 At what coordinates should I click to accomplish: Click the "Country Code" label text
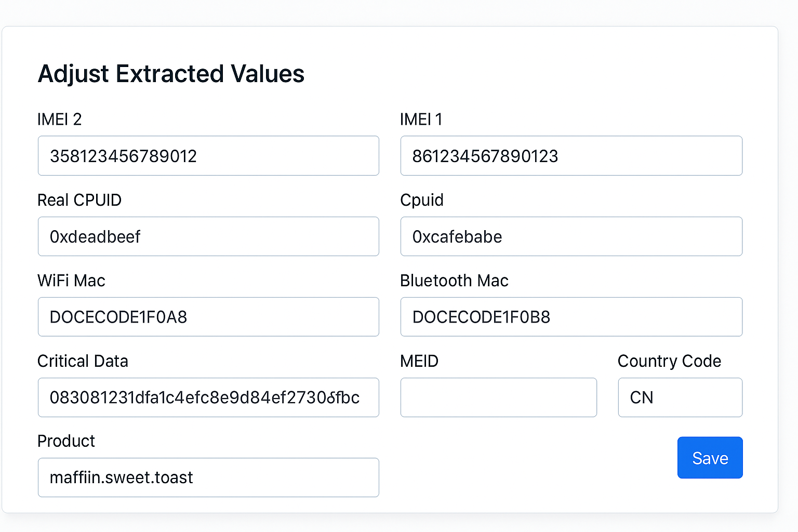point(669,361)
